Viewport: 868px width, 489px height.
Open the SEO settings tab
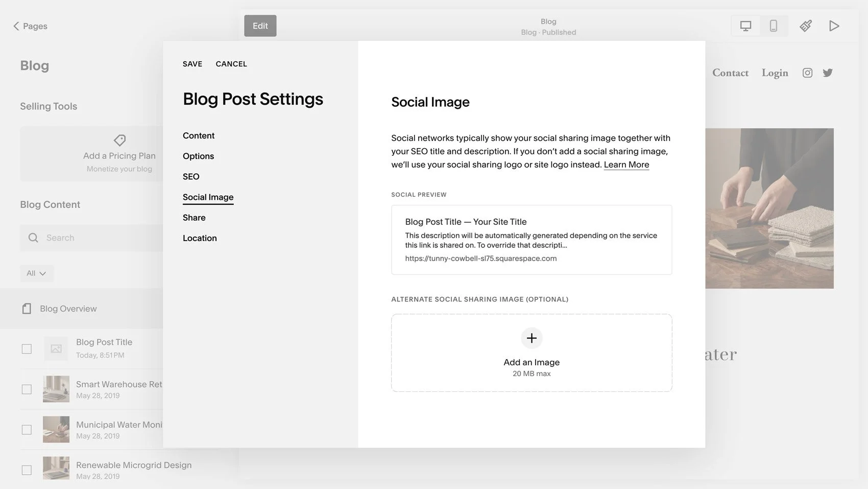click(x=191, y=176)
